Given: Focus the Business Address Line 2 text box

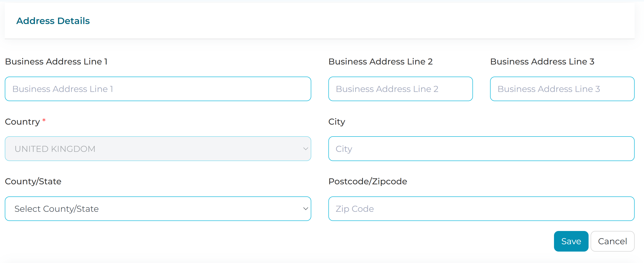Looking at the screenshot, I should coord(400,89).
